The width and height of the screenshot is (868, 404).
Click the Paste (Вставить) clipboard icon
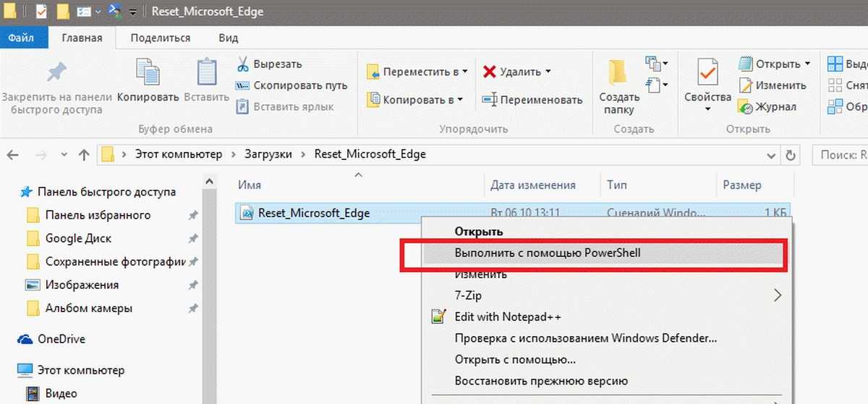tap(207, 73)
